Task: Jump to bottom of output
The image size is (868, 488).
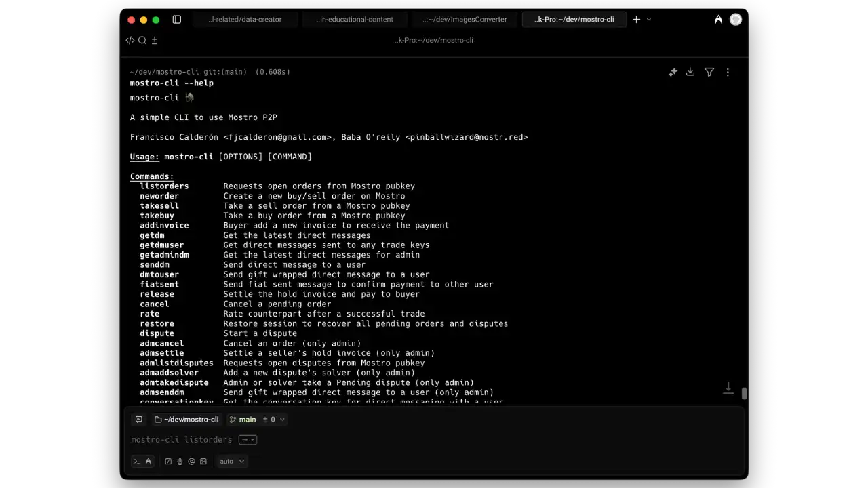Action: (728, 388)
